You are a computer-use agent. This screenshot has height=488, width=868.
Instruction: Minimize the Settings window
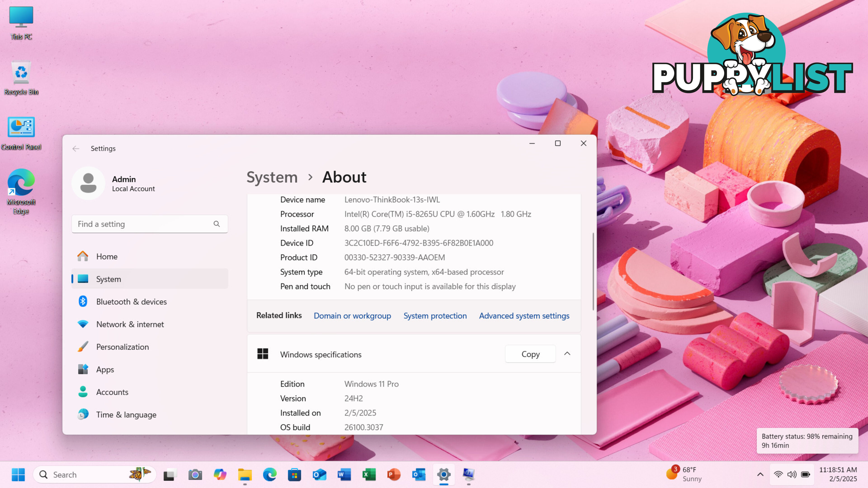point(532,143)
